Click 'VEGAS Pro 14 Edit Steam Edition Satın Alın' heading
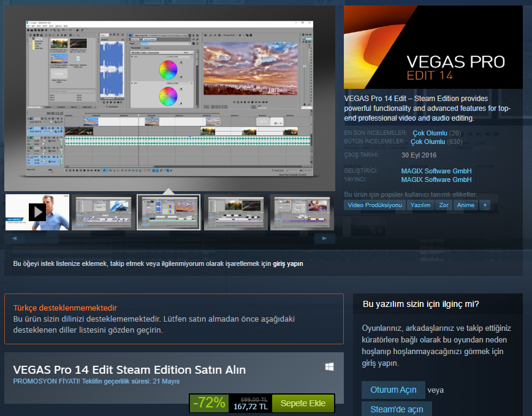 (x=129, y=370)
